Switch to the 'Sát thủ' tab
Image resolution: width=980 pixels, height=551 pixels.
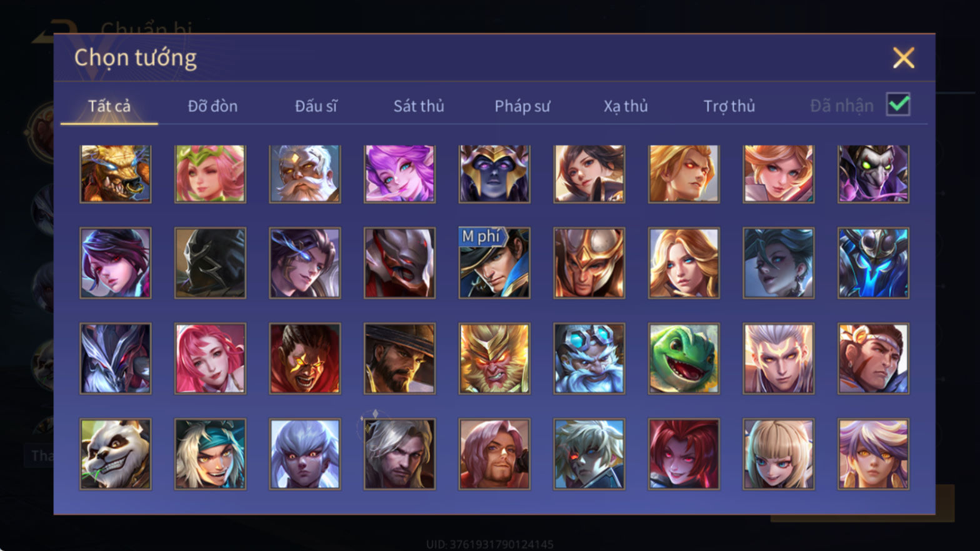click(419, 106)
